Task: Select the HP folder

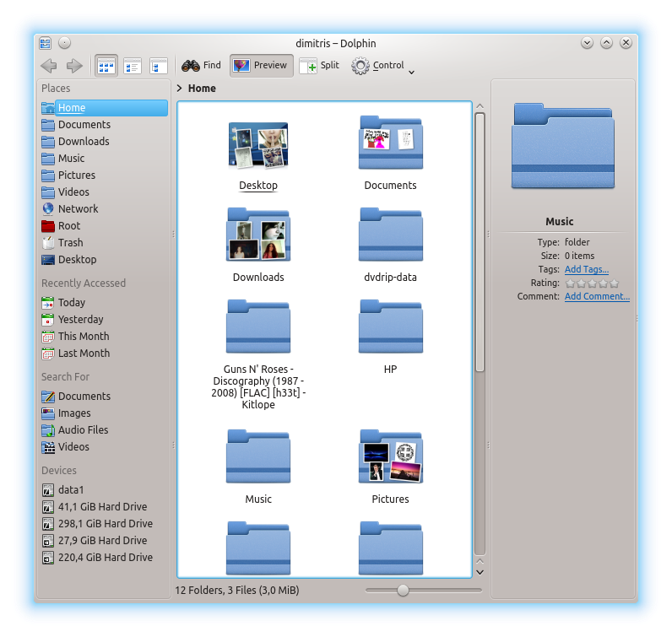Action: click(390, 337)
